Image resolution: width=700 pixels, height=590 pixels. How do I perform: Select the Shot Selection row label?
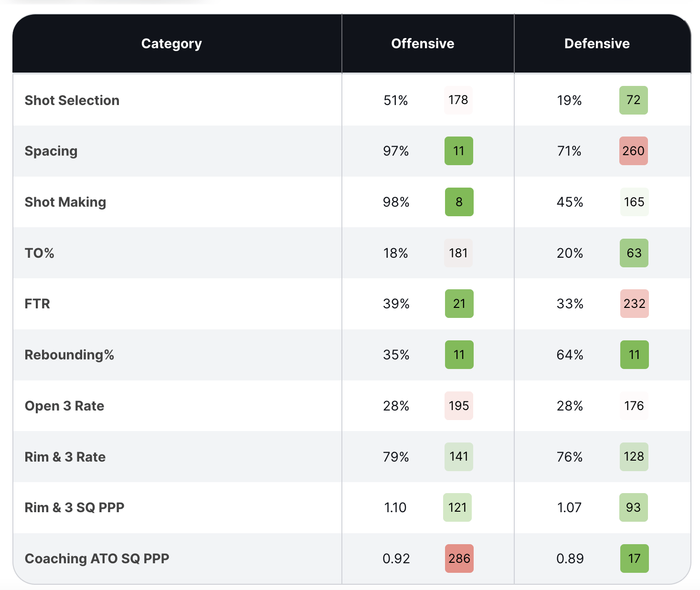pos(72,100)
